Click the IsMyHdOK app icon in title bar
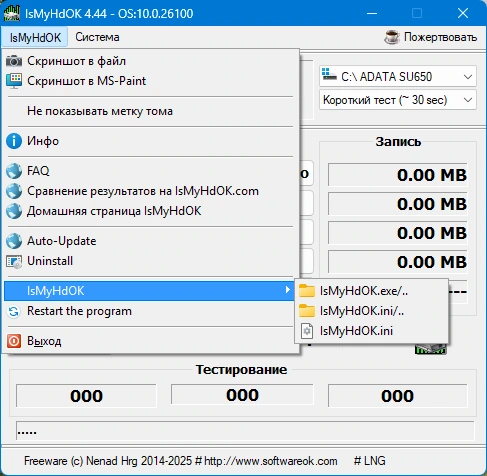The image size is (487, 476). coord(12,14)
